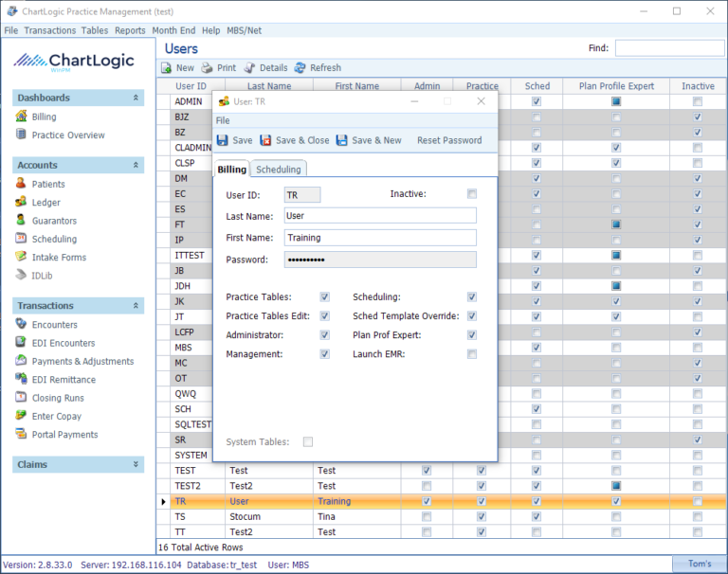728x574 pixels.
Task: Open the Enter Copay icon
Action: tap(21, 416)
